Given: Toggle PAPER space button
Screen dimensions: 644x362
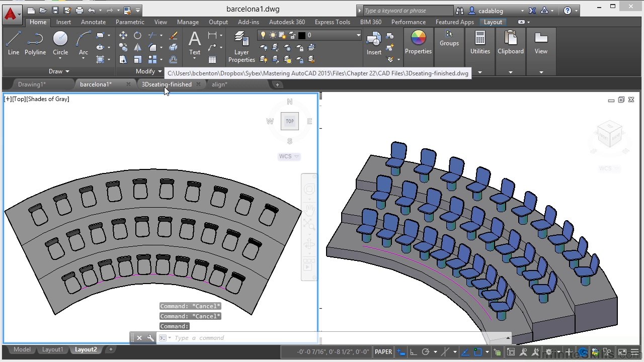Looking at the screenshot, I should click(x=383, y=352).
